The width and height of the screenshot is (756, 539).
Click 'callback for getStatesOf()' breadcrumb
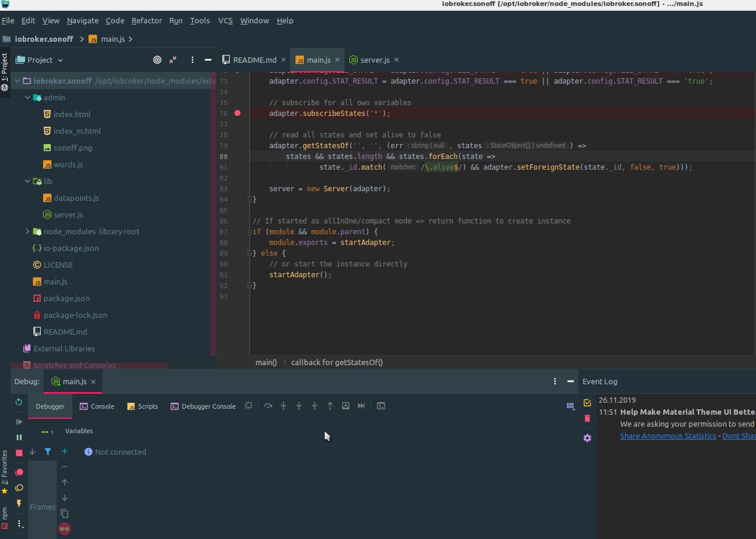tap(337, 362)
